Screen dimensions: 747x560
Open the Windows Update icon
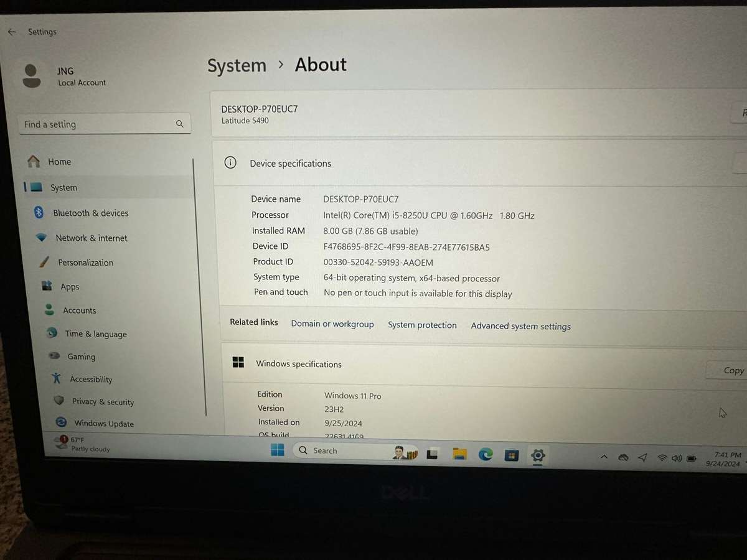click(x=61, y=423)
